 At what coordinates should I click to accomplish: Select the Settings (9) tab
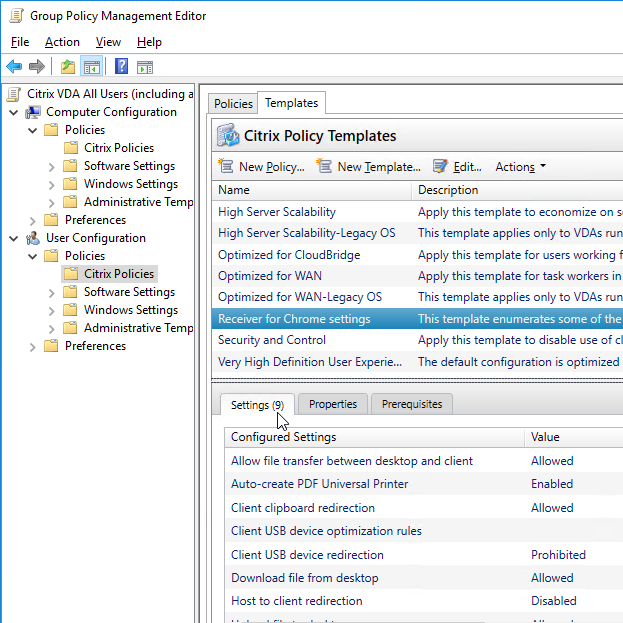[257, 405]
